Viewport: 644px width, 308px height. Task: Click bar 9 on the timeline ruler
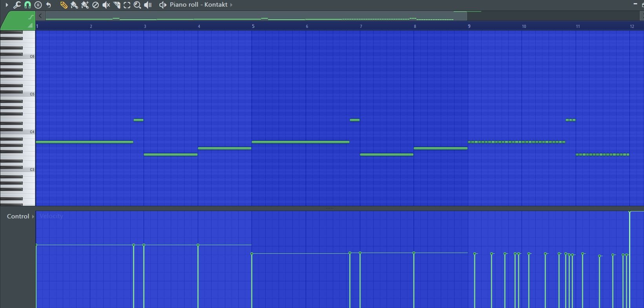pos(469,26)
